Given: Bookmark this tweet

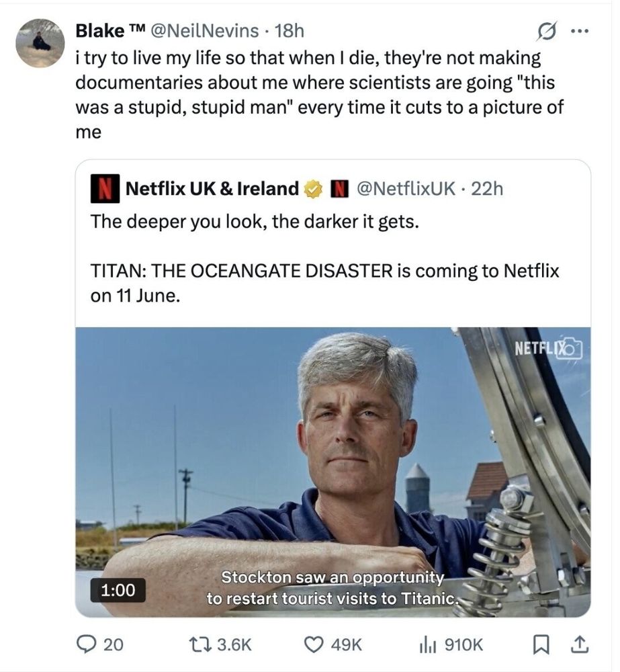Looking at the screenshot, I should [x=541, y=644].
